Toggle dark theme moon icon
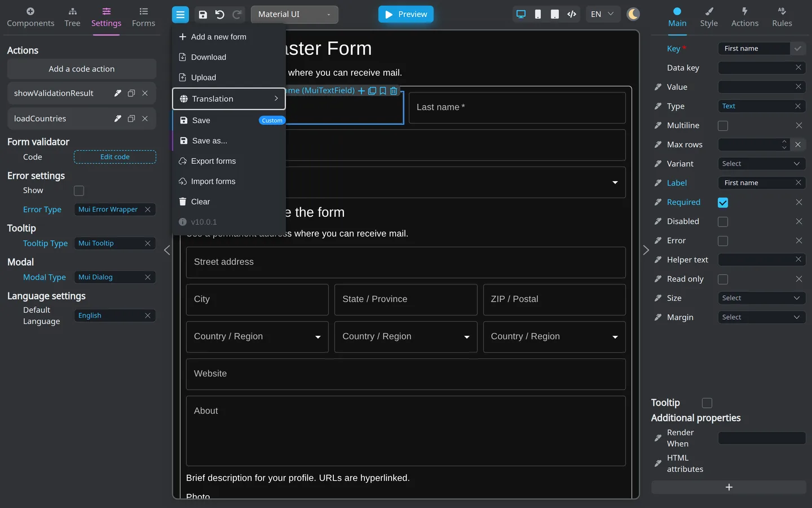This screenshot has height=508, width=812. (633, 14)
